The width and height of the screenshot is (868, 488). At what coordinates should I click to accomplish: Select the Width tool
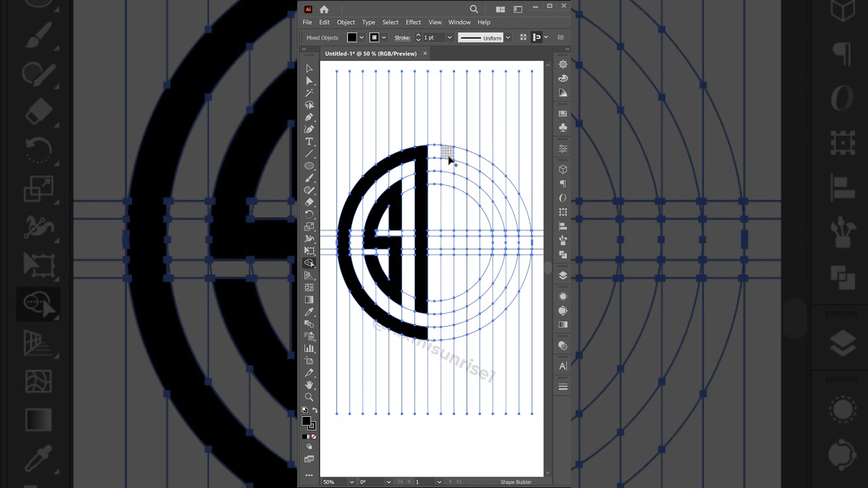[x=309, y=239]
